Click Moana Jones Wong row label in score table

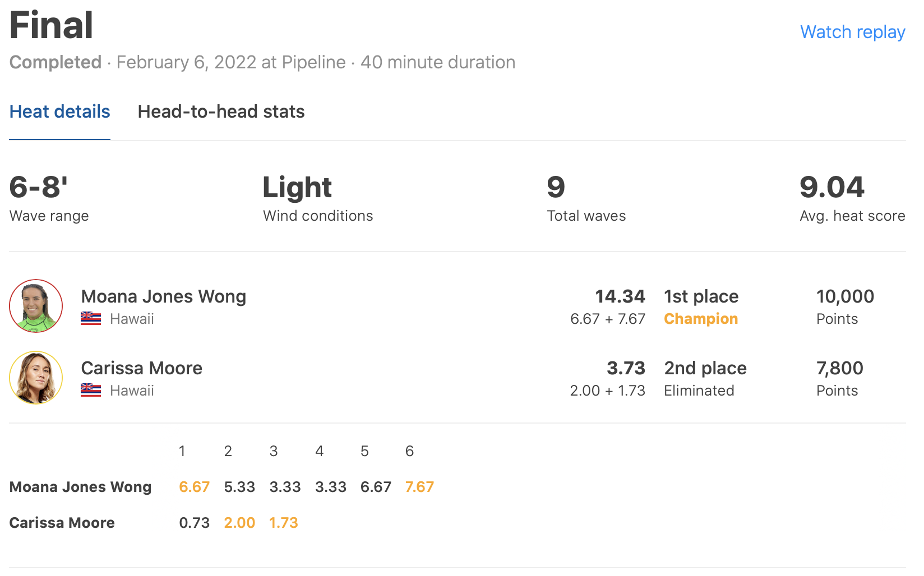pyautogui.click(x=81, y=487)
